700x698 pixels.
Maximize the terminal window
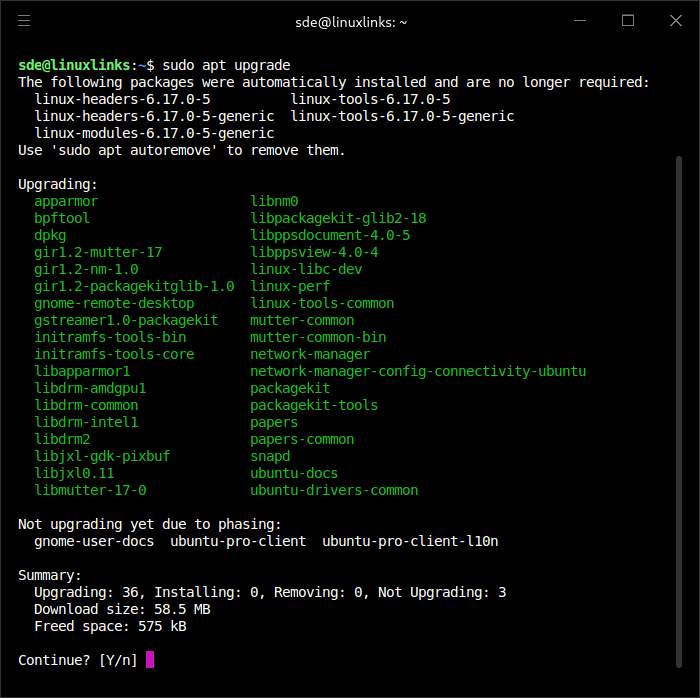(x=628, y=20)
